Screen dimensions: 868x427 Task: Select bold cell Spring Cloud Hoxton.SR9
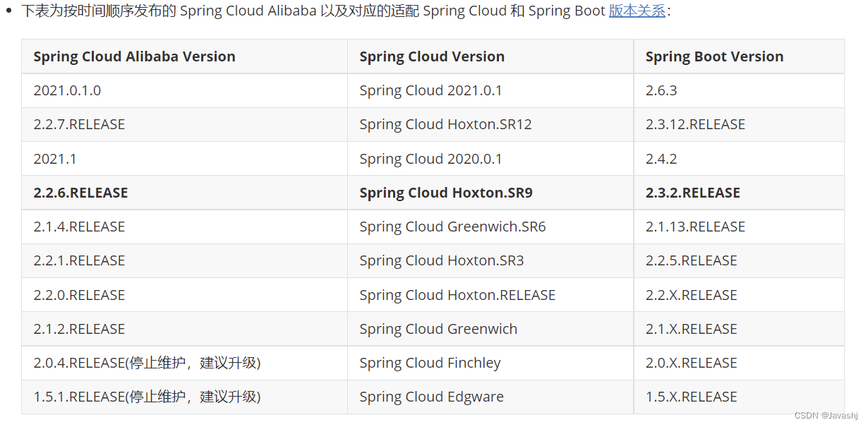490,193
